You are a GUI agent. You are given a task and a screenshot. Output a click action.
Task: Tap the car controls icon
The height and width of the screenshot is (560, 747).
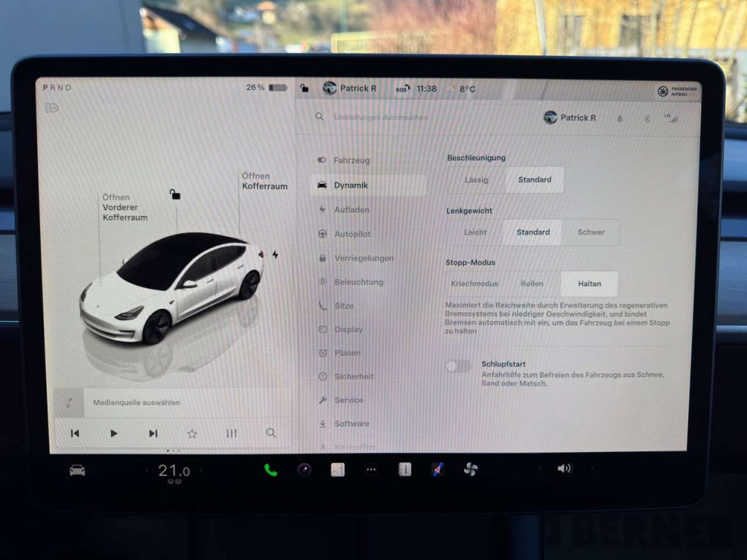77,470
